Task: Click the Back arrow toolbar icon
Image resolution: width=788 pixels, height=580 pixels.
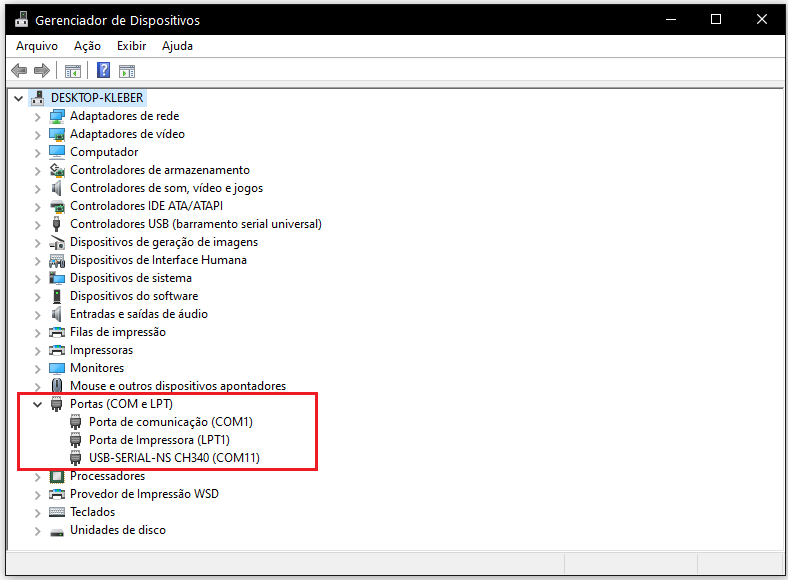Action: [x=19, y=70]
